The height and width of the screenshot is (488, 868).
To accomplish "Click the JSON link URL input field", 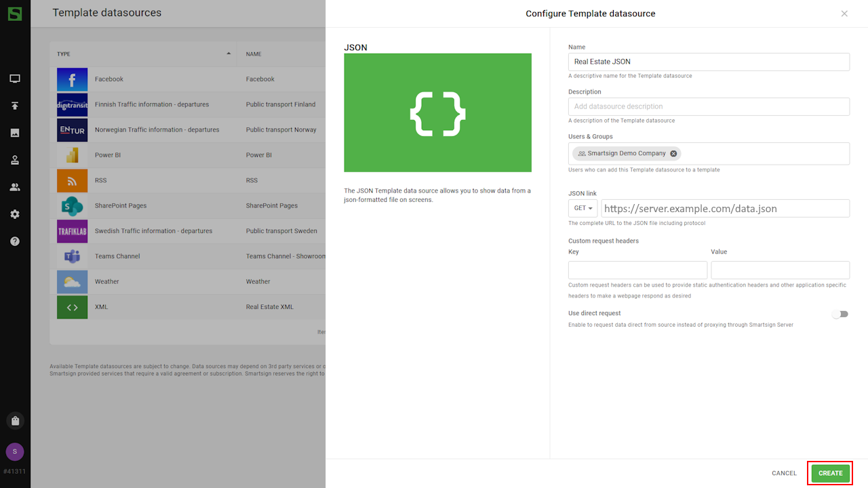I will point(724,208).
